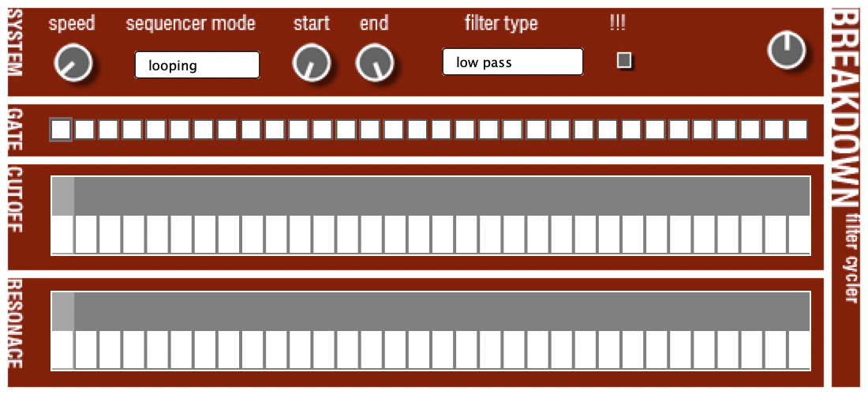
Task: Click the RESONACE section label
Action: point(14,324)
